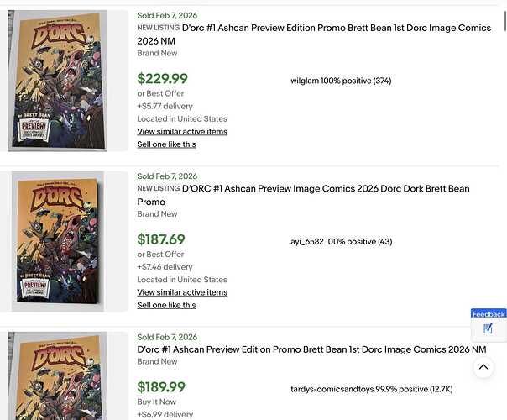Image resolution: width=507 pixels, height=420 pixels.
Task: Click Sell one like this under $229.99
Action: 166,144
